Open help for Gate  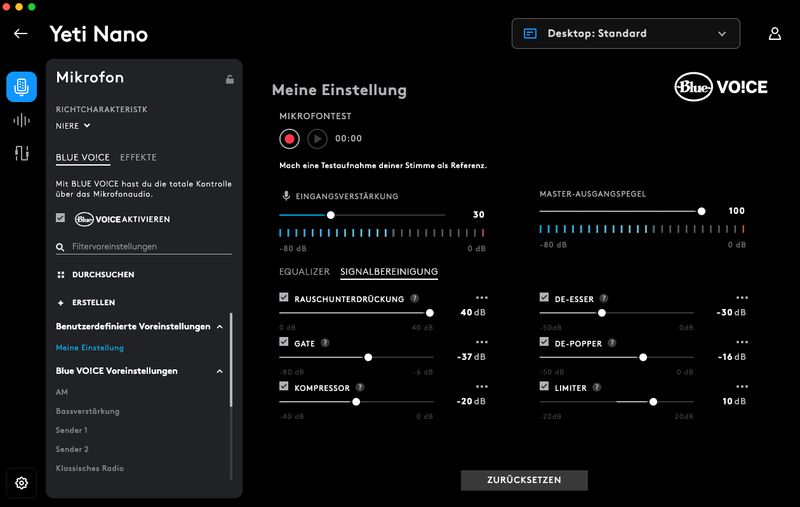pos(325,343)
